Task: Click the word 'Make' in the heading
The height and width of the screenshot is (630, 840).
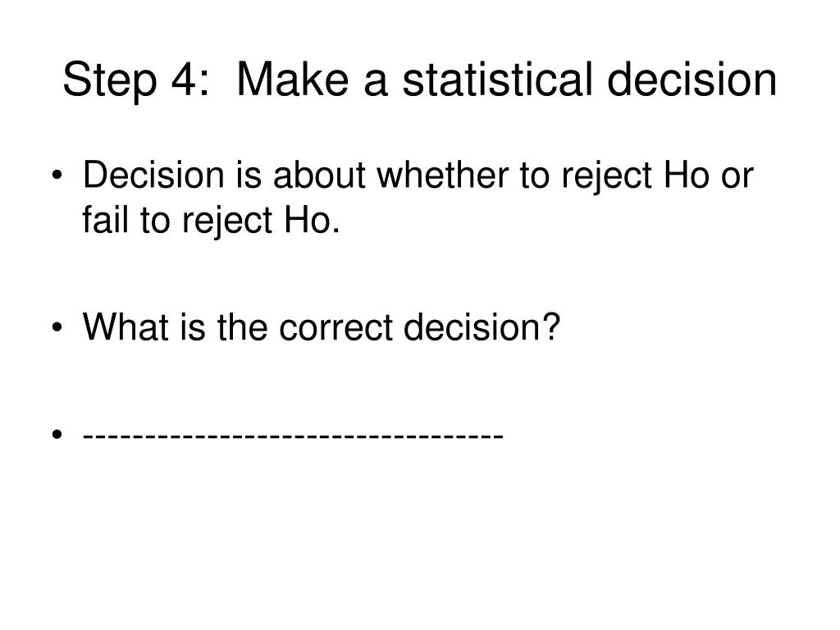Action: point(293,80)
